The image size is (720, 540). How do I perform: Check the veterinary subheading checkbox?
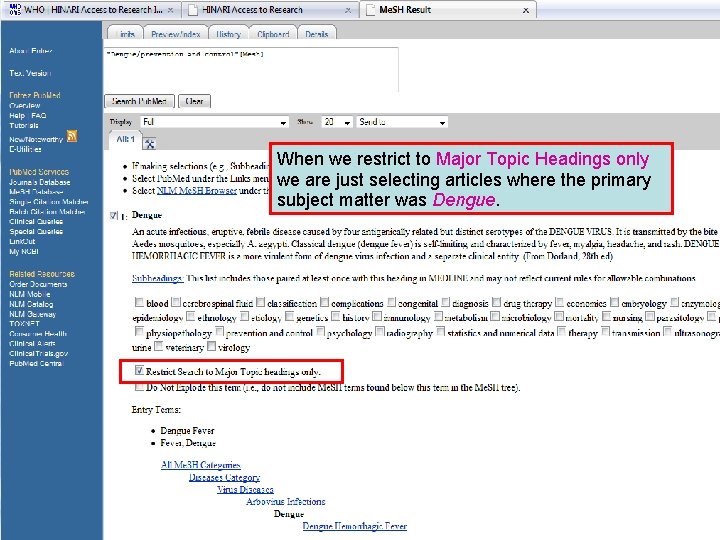(x=158, y=346)
